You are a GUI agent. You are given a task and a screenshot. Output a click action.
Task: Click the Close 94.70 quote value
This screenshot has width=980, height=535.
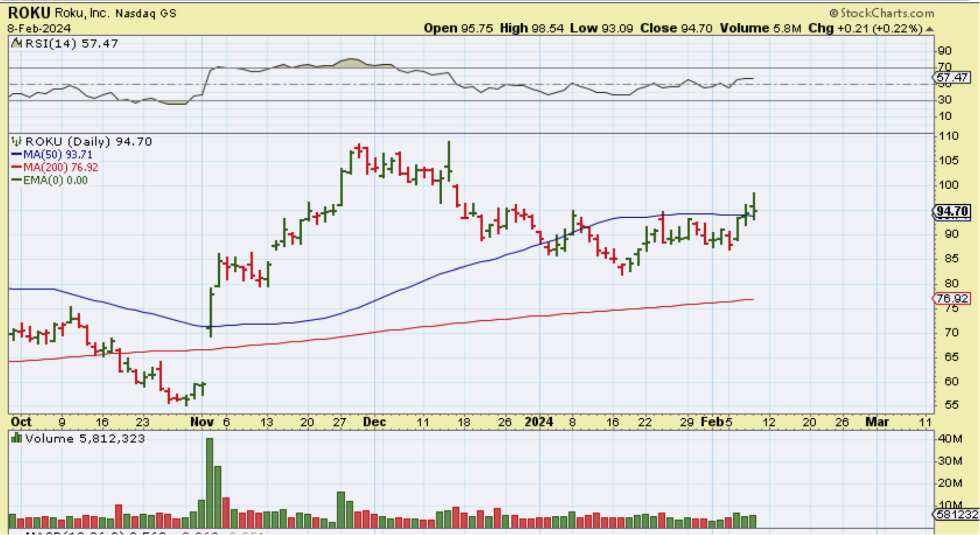[x=676, y=28]
